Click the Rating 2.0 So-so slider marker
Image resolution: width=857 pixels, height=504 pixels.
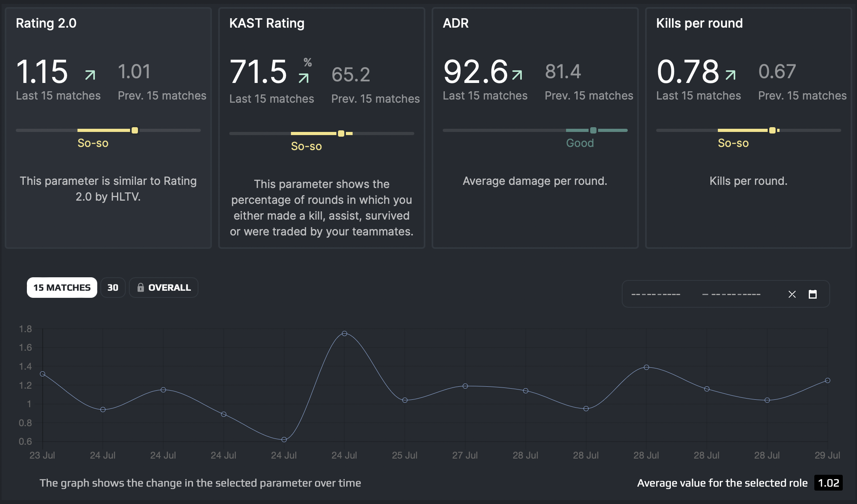click(x=135, y=130)
